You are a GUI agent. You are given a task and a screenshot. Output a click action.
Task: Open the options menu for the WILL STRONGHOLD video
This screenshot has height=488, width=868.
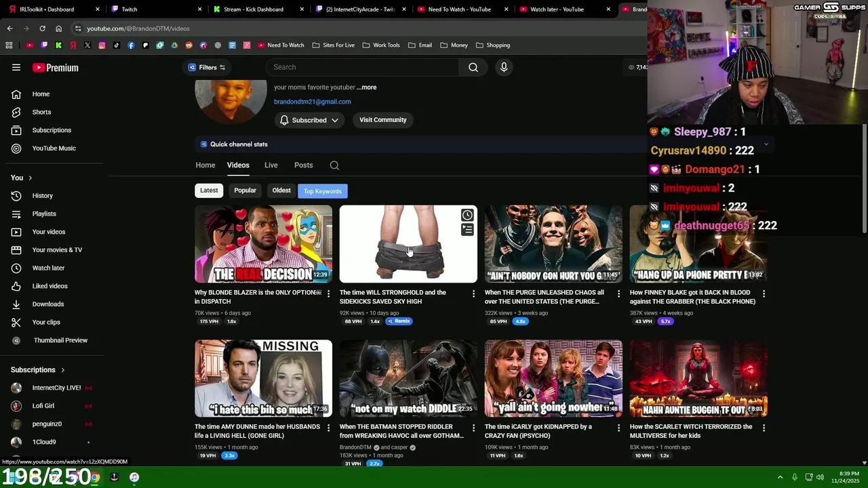point(473,293)
